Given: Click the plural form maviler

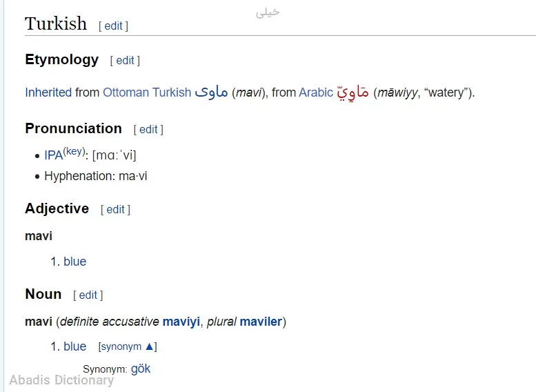Looking at the screenshot, I should (x=261, y=322).
